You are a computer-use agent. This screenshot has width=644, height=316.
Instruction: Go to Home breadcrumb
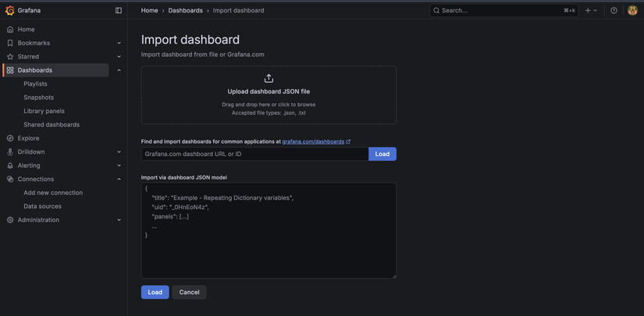(150, 11)
